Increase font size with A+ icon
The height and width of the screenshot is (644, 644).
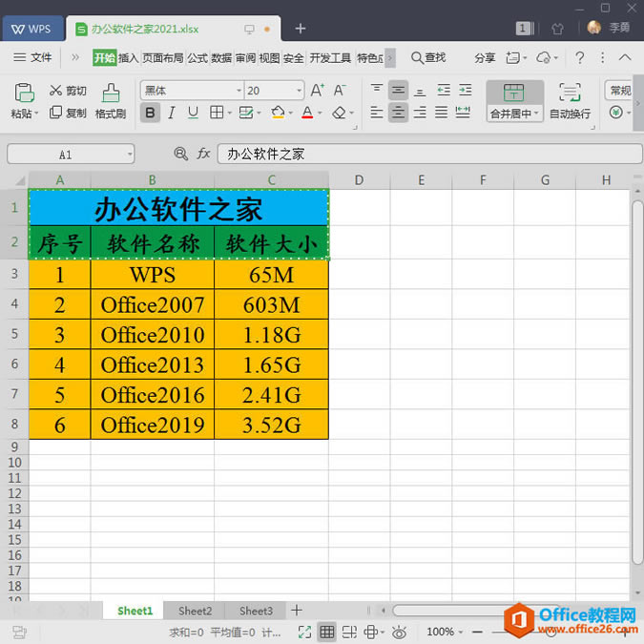pyautogui.click(x=317, y=90)
